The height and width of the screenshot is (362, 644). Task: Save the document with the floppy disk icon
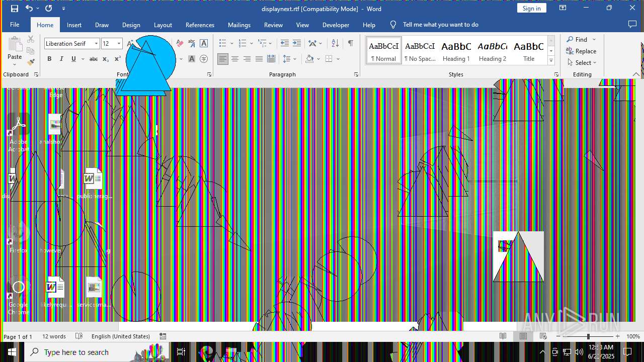(15, 9)
